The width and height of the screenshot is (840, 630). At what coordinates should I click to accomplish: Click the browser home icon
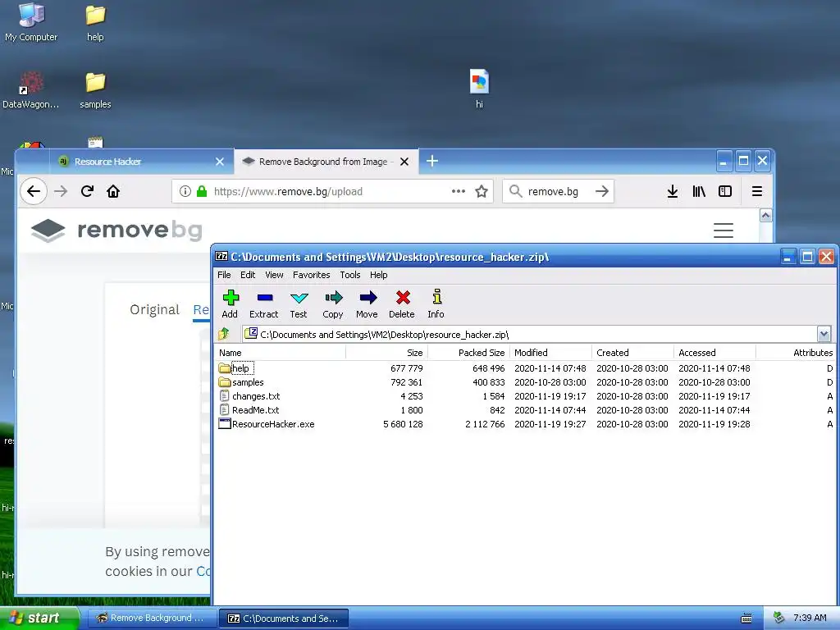pyautogui.click(x=113, y=191)
